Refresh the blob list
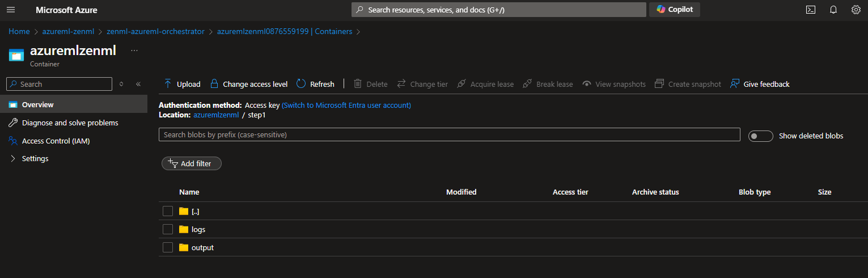Screen dimensions: 868x278 [x=316, y=84]
